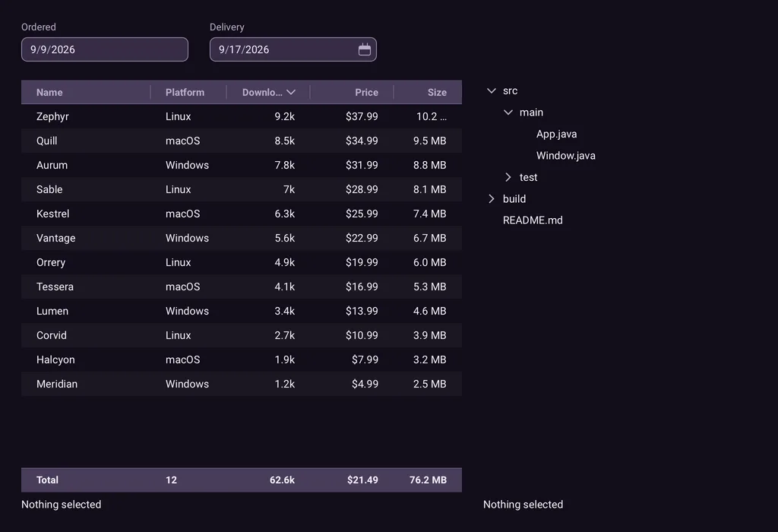Select the Tessera row
Image resolution: width=778 pixels, height=532 pixels.
click(x=241, y=287)
